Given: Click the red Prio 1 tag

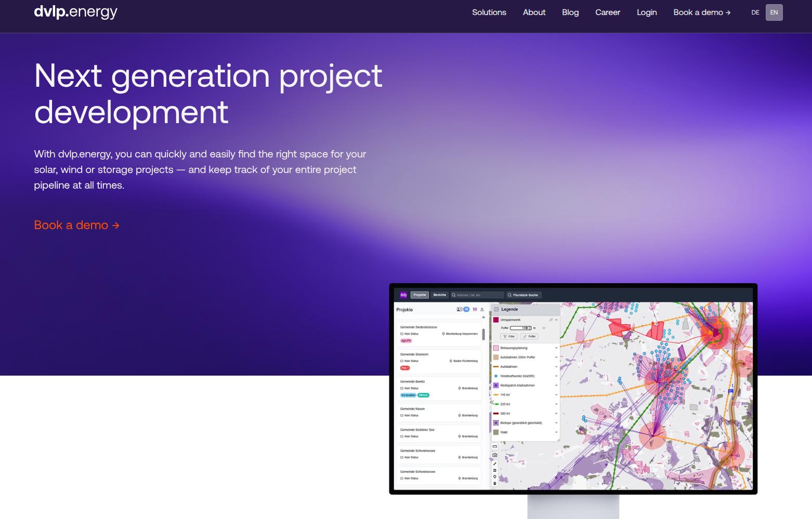Looking at the screenshot, I should click(x=405, y=368).
